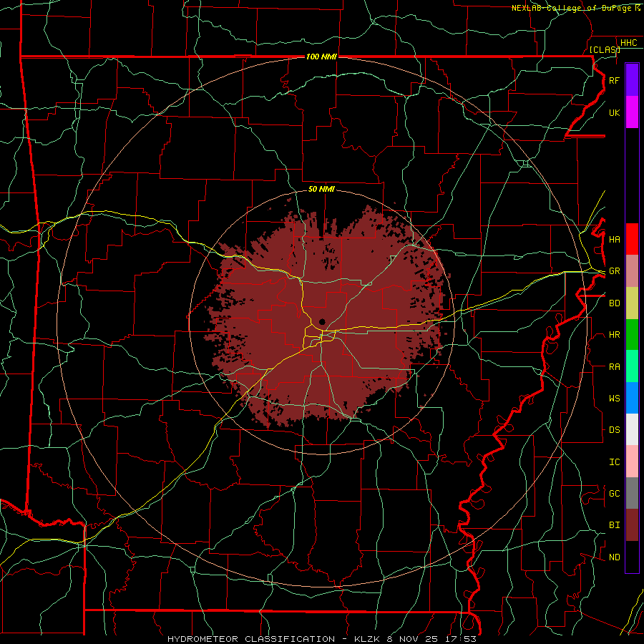644x644 pixels.
Task: Click the IC legend label
Action: click(614, 462)
